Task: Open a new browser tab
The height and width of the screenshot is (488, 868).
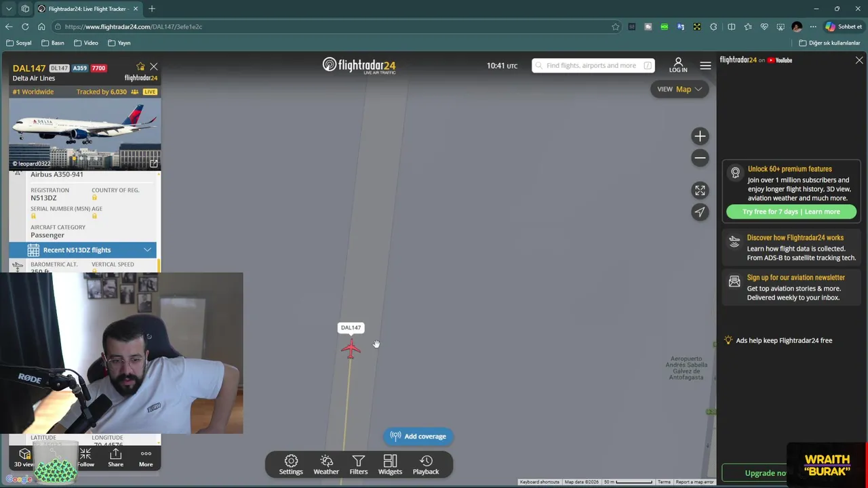Action: pyautogui.click(x=152, y=9)
